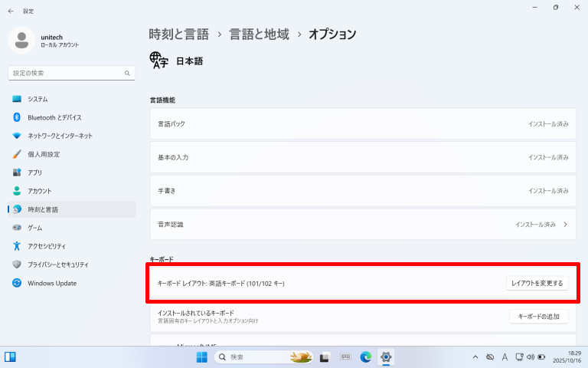Click 時刻と言語 in the breadcrumb
Screen dimensions: 588x368
click(x=178, y=34)
